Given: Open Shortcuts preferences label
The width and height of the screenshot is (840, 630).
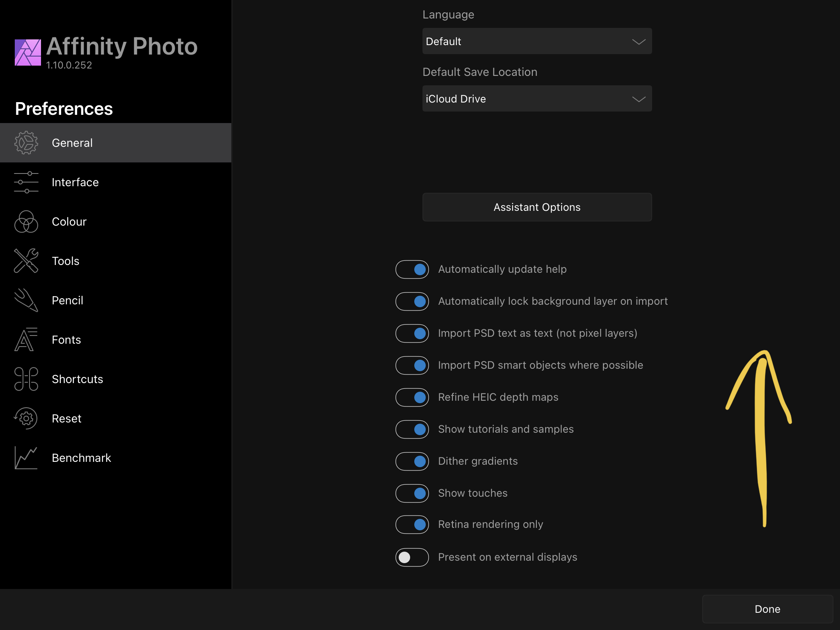Looking at the screenshot, I should (78, 379).
